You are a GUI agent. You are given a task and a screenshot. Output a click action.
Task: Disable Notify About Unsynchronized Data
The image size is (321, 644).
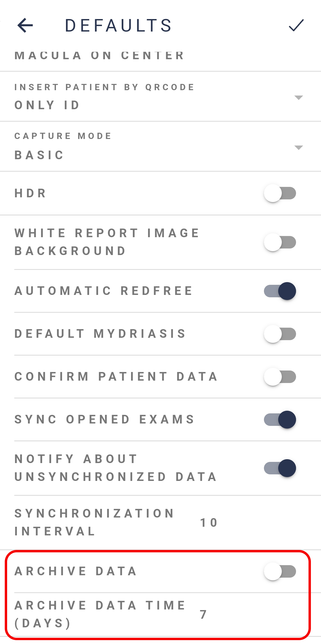pos(280,468)
